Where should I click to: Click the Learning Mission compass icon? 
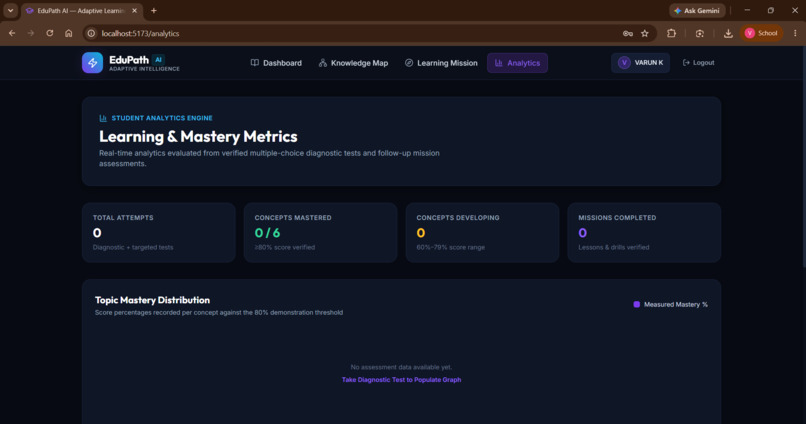[x=409, y=63]
